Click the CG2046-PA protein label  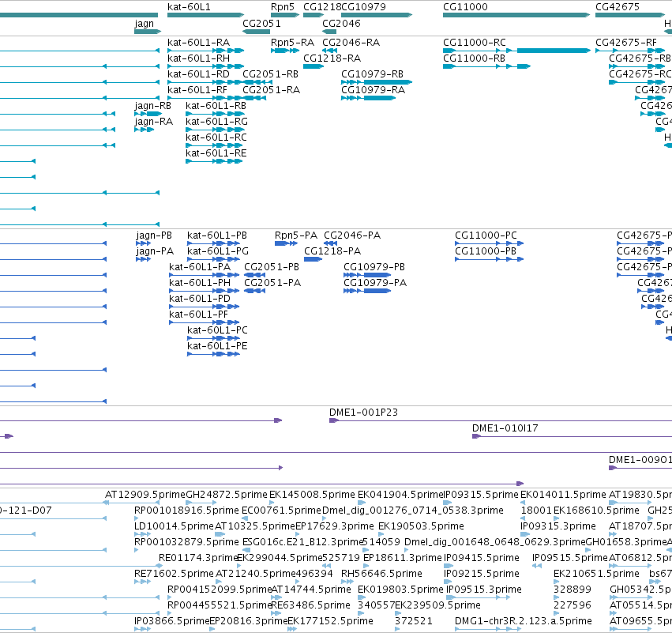pos(352,235)
